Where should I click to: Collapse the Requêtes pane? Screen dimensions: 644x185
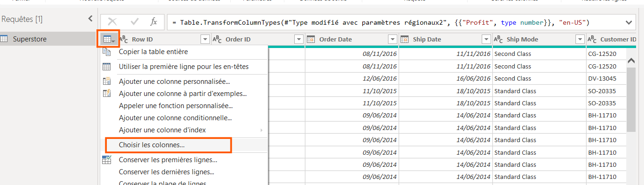point(90,19)
